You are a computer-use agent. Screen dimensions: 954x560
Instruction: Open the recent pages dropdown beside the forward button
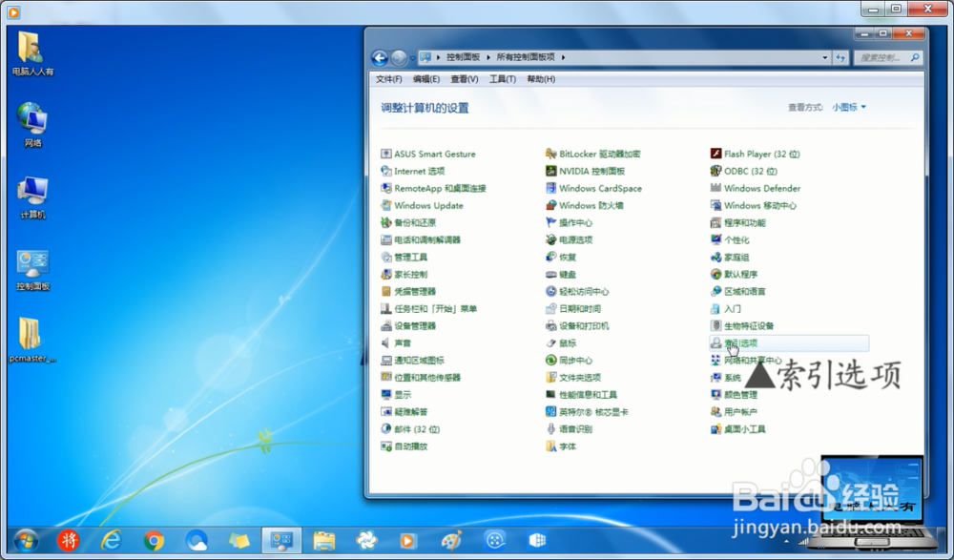point(412,58)
